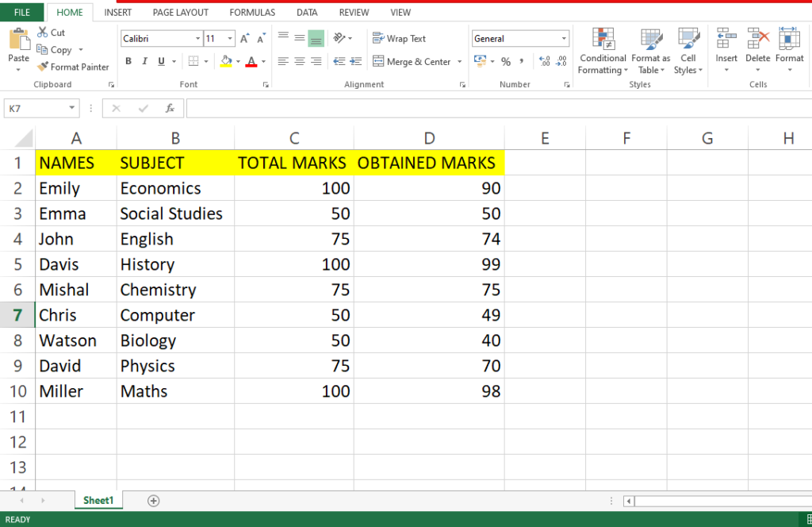Open the FILE tab
This screenshot has width=812, height=527.
click(21, 13)
